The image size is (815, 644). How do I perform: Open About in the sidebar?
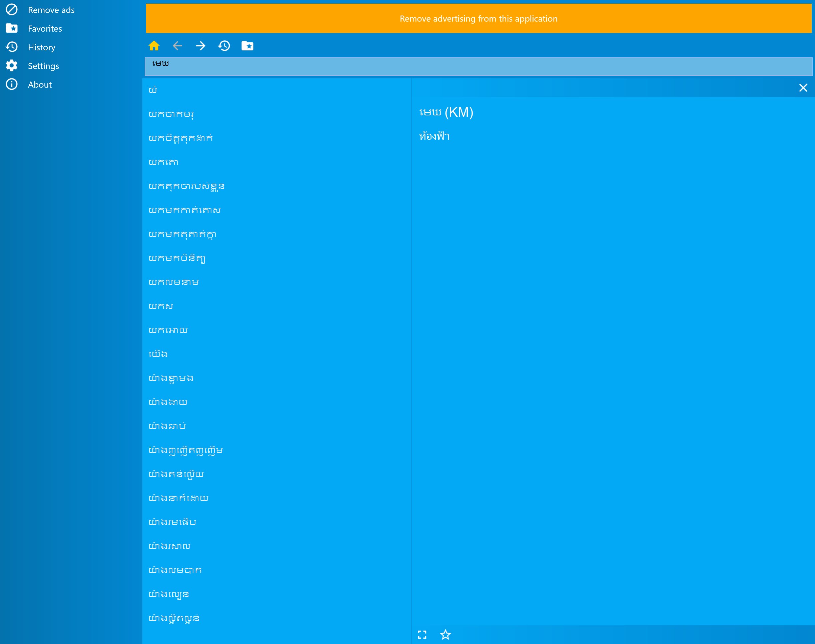coord(40,84)
